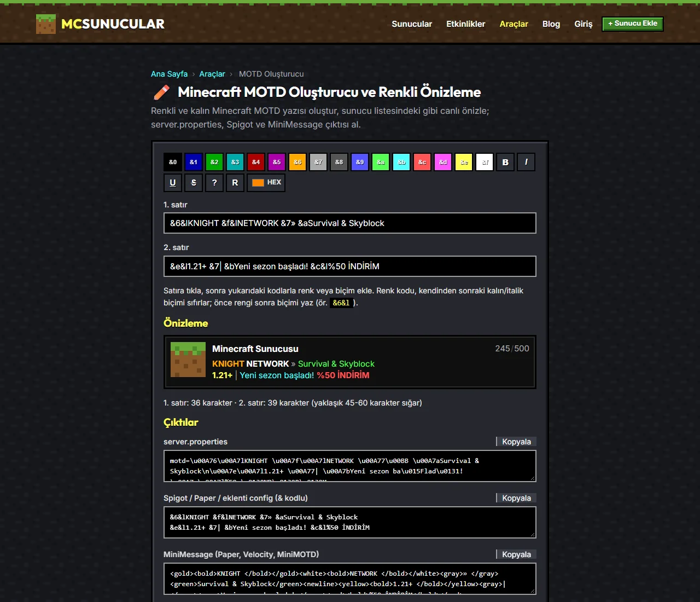Screen dimensions: 700x602
Task: Focus the 1. satır MOTD input
Action: click(350, 223)
